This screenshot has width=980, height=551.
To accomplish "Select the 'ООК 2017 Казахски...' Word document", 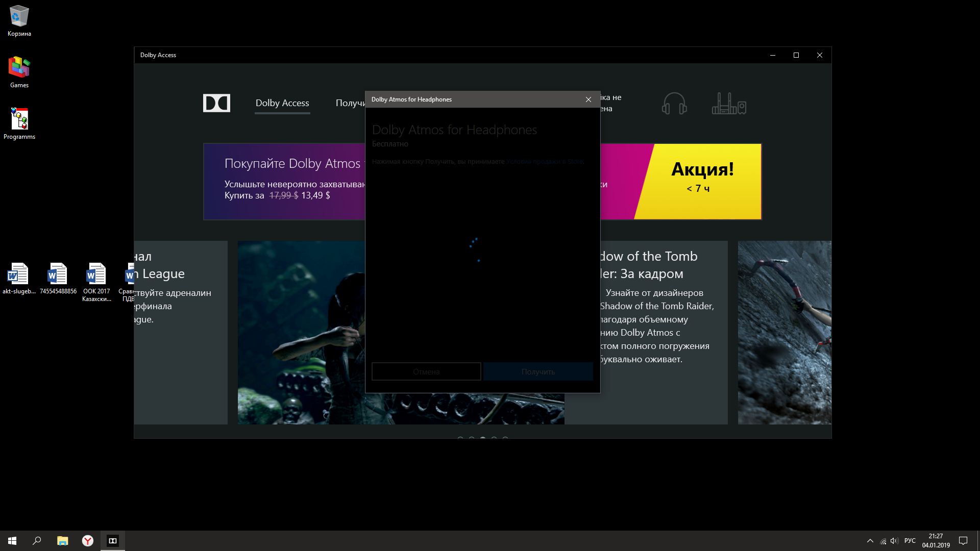I will (x=96, y=283).
